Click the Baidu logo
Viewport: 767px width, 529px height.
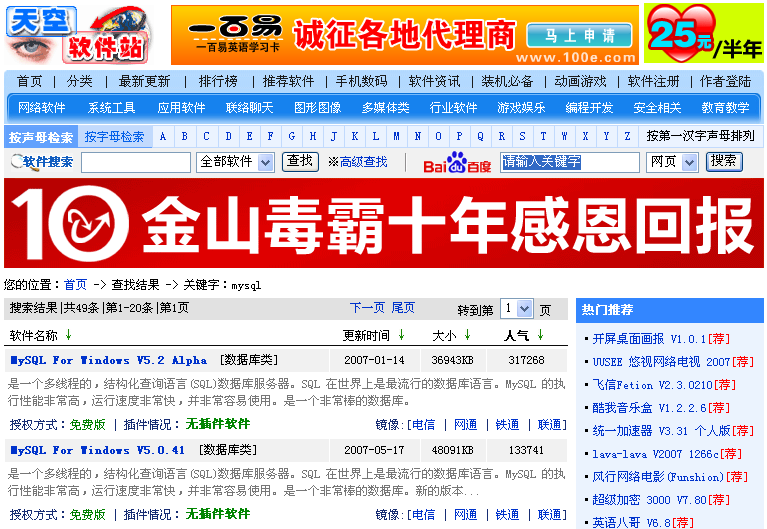coord(457,162)
